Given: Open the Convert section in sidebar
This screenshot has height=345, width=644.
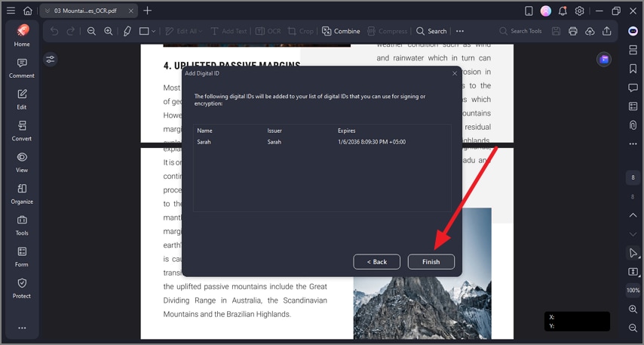Looking at the screenshot, I should click(22, 131).
